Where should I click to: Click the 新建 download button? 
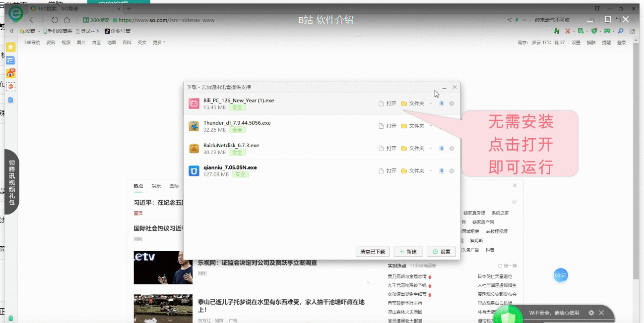click(408, 251)
